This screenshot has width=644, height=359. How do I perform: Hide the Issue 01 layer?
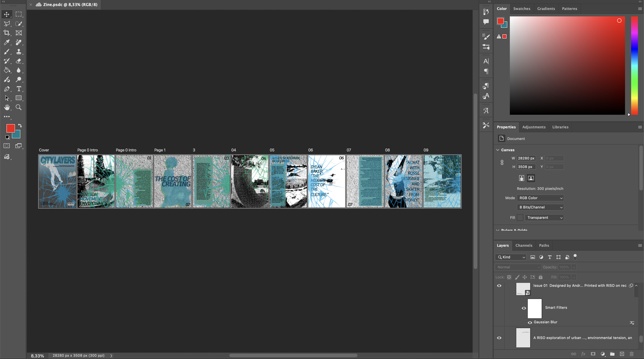[x=499, y=285]
